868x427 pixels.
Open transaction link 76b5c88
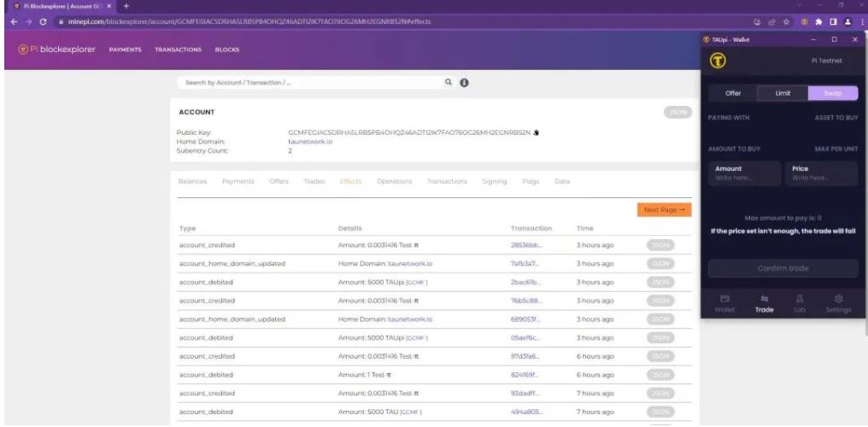525,301
